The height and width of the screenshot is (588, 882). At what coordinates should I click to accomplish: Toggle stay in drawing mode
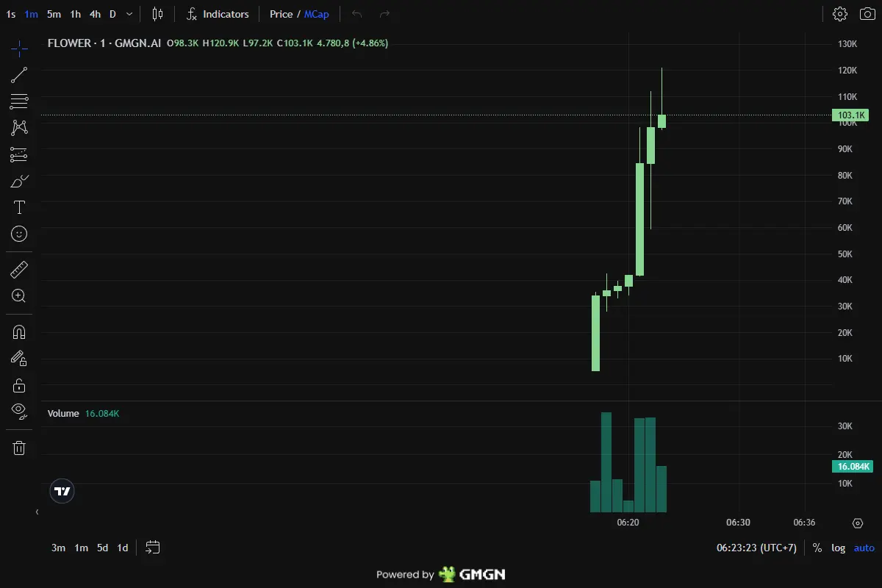pos(19,359)
